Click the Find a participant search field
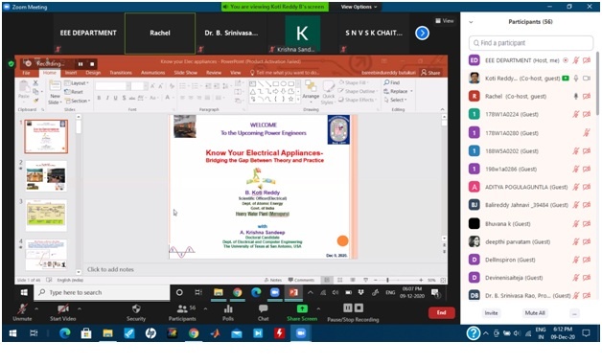This screenshot has height=364, width=602. click(x=531, y=43)
